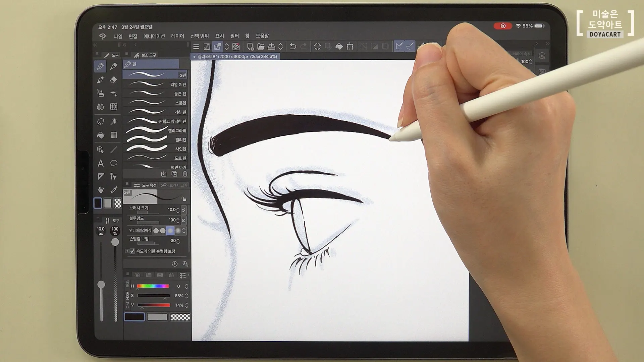Expand the stabilization speed option plus button
This screenshot has width=644, height=362.
pyautogui.click(x=127, y=251)
